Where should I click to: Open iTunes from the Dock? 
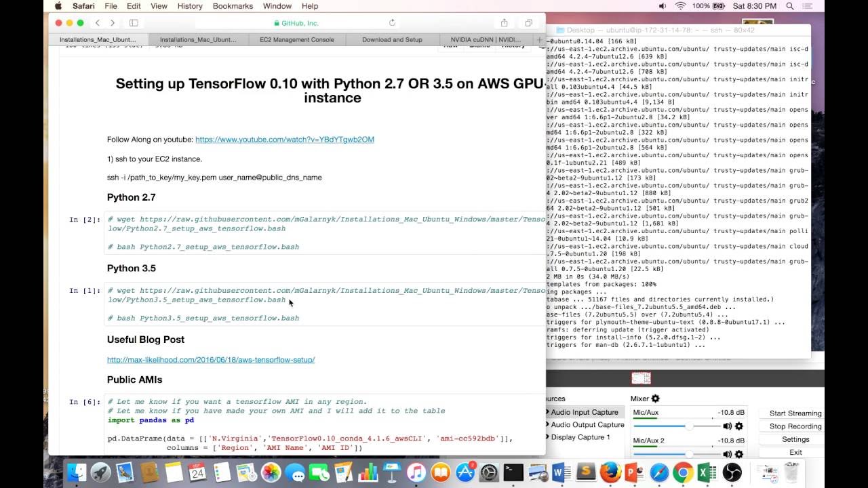coord(416,472)
